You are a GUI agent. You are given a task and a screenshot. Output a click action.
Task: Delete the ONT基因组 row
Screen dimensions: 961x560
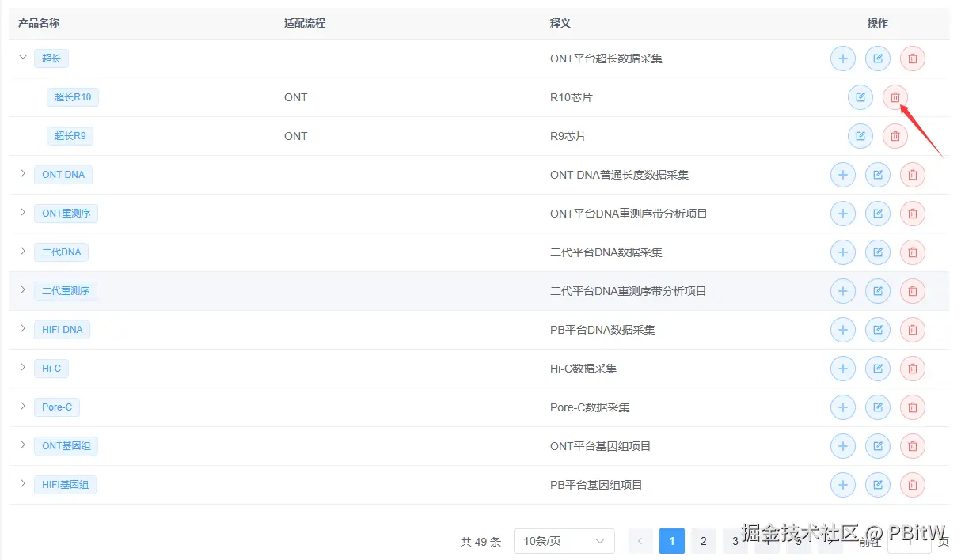tap(913, 446)
